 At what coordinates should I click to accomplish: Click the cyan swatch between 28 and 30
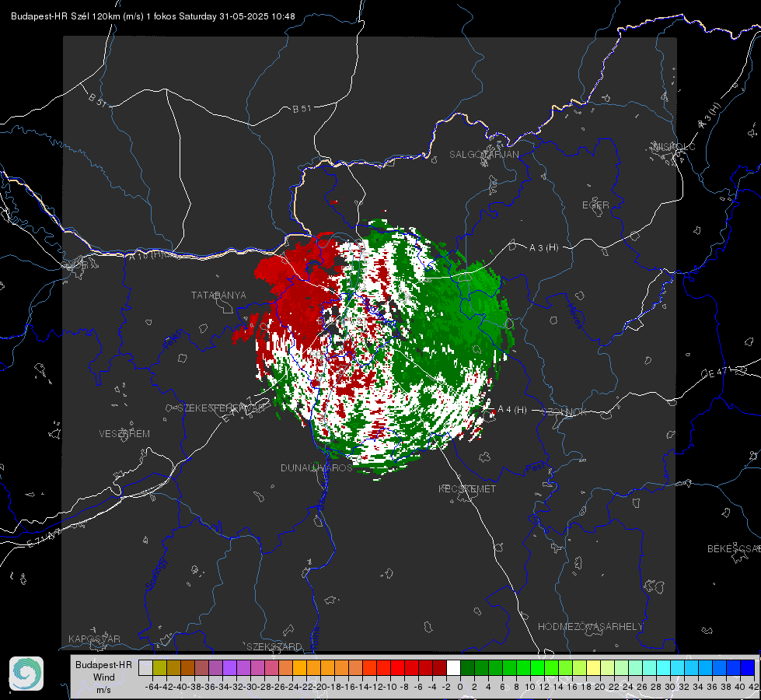pos(664,668)
